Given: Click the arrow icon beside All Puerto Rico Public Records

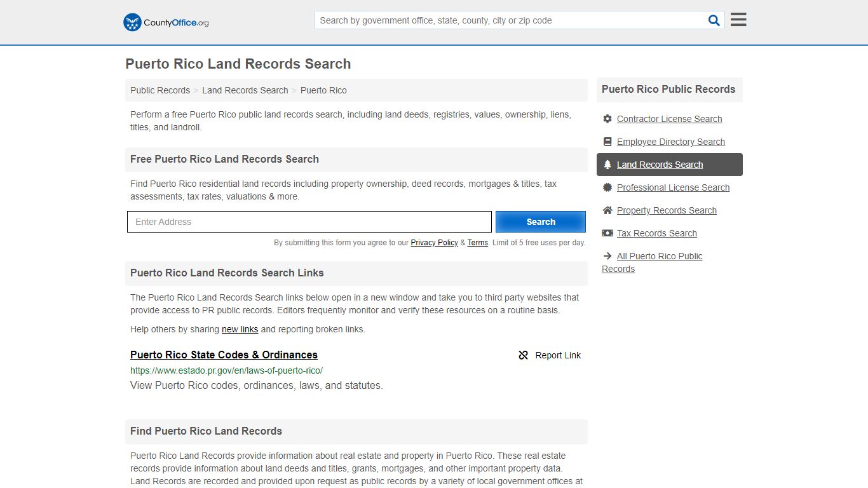Looking at the screenshot, I should click(607, 256).
